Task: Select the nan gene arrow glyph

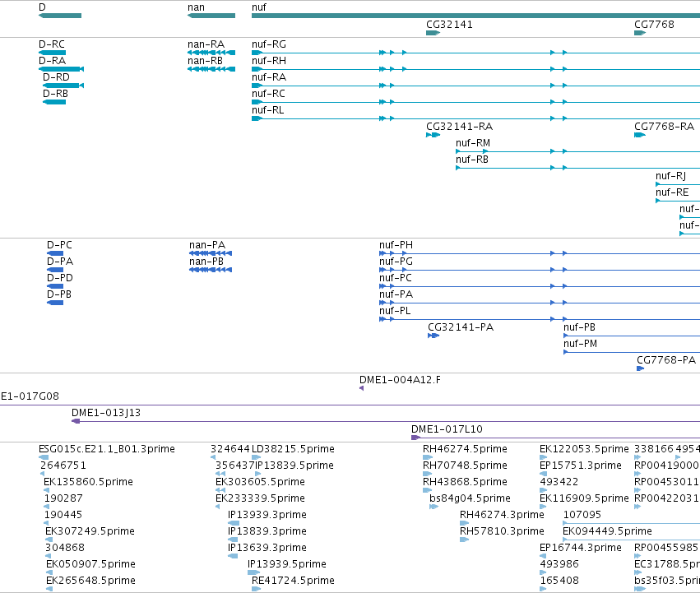Action: 211,16
